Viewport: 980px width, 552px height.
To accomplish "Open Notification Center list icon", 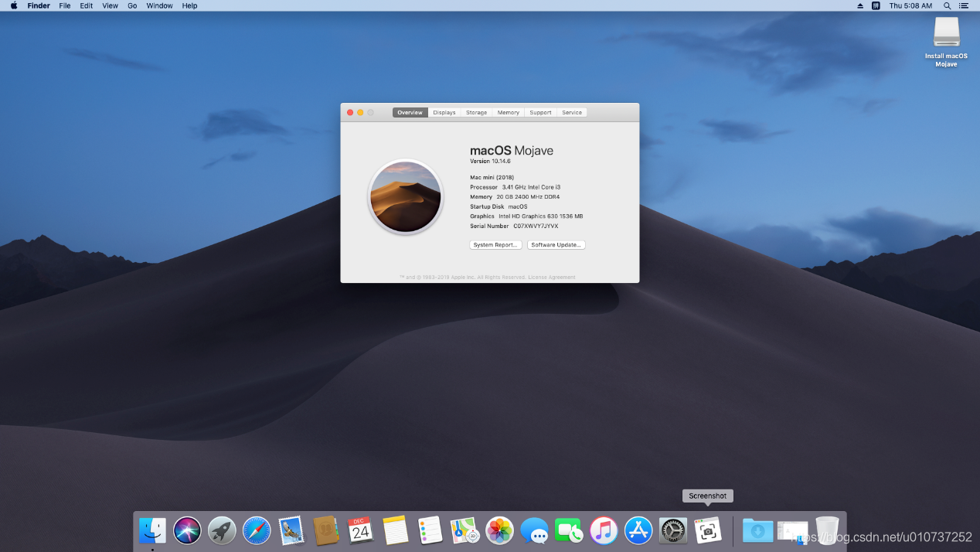I will tap(964, 5).
